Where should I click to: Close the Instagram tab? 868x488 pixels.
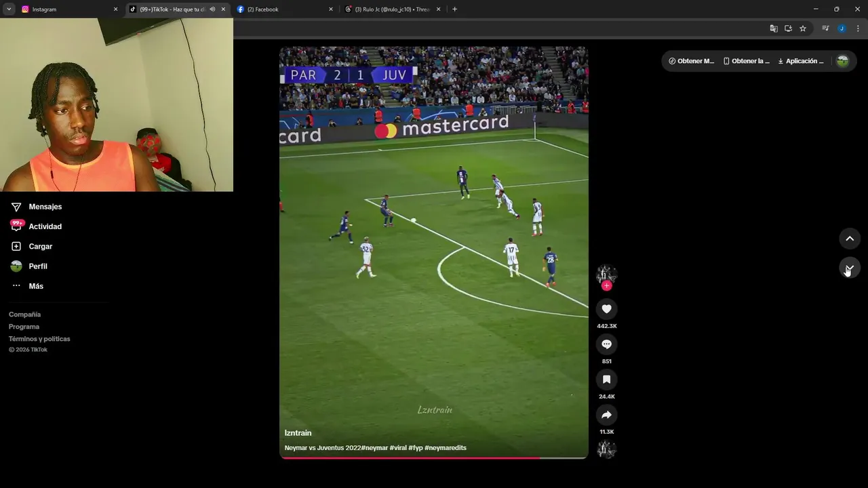115,9
